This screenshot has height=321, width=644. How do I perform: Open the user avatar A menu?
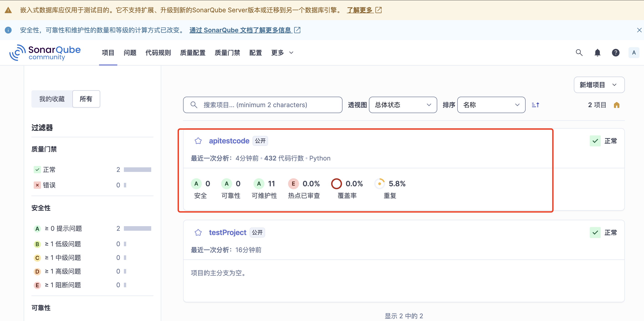click(x=634, y=52)
